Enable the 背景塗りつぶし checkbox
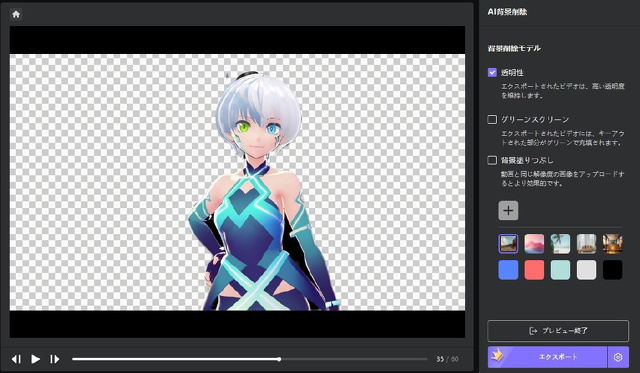 pos(492,160)
